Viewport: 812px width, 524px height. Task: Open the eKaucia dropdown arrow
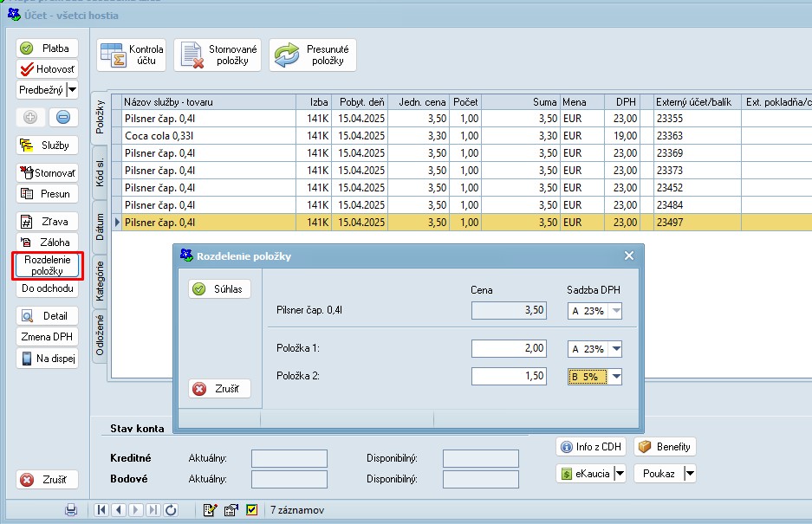coord(620,474)
